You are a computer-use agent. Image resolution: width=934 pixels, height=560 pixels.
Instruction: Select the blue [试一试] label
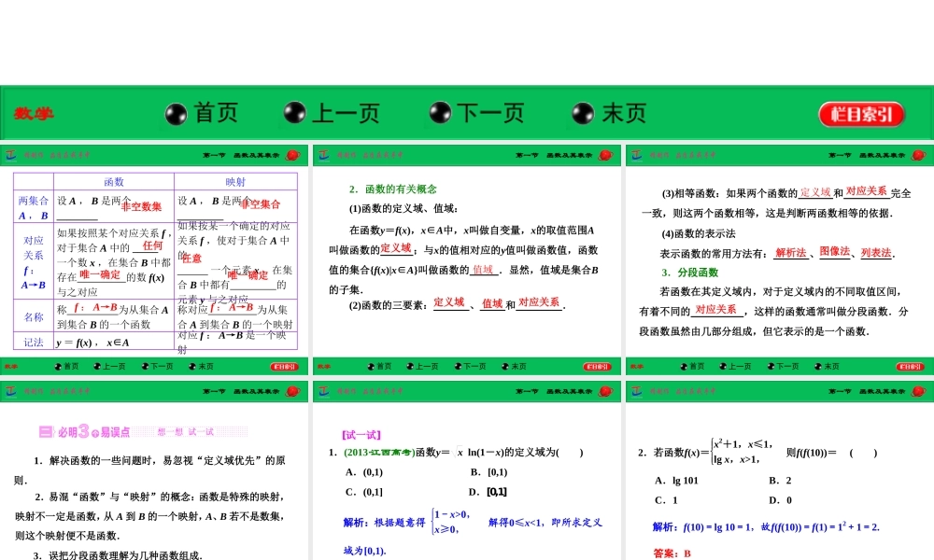pos(361,434)
